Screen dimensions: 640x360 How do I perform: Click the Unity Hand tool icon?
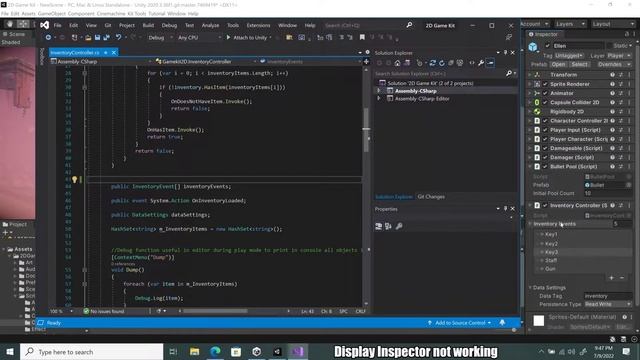tap(10, 24)
